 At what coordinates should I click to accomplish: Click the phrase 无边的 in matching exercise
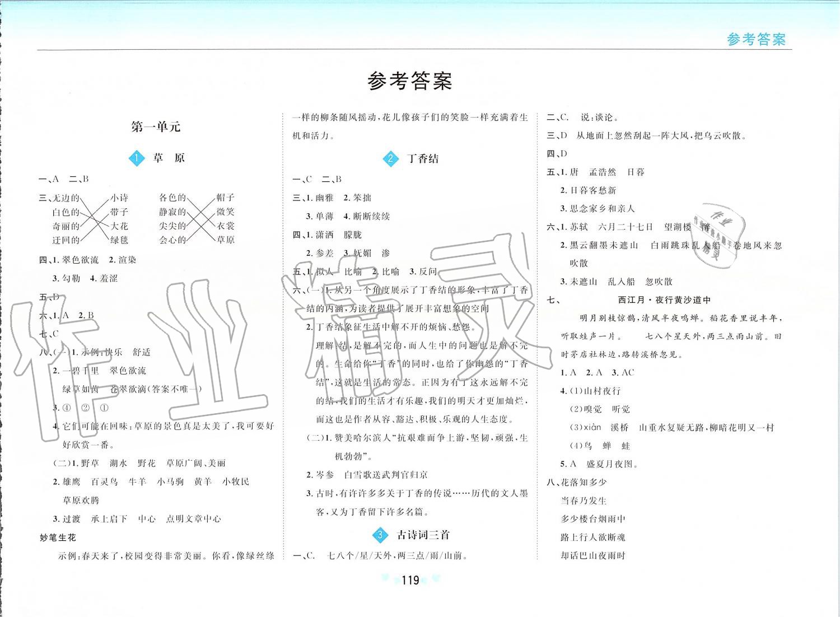(x=66, y=198)
